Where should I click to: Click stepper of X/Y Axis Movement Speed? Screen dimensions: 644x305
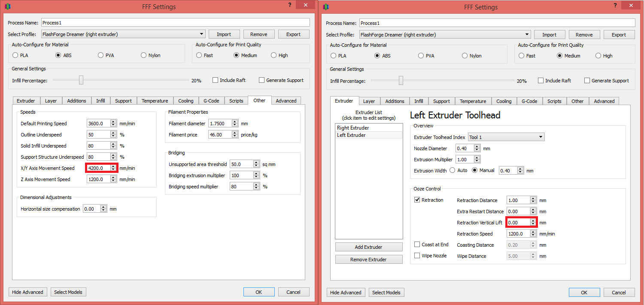[x=113, y=168]
